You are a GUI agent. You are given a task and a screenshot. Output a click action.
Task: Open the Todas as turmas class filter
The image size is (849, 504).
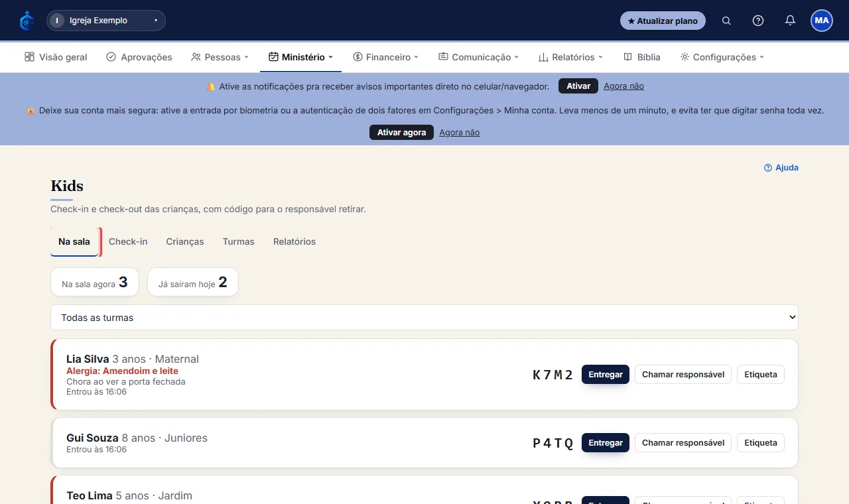(424, 318)
